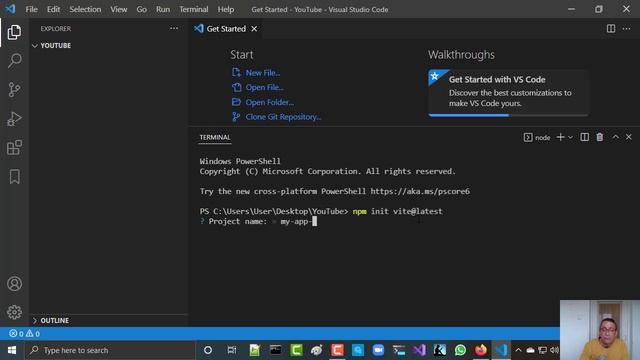640x360 pixels.
Task: Open WhatsApp from the taskbar
Action: coord(460,350)
